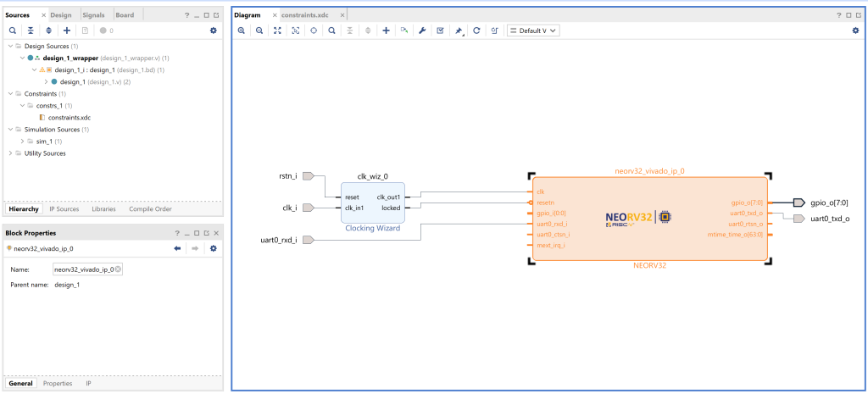Image resolution: width=868 pixels, height=394 pixels.
Task: Select the constraints.xdc file in Sources
Action: click(70, 117)
